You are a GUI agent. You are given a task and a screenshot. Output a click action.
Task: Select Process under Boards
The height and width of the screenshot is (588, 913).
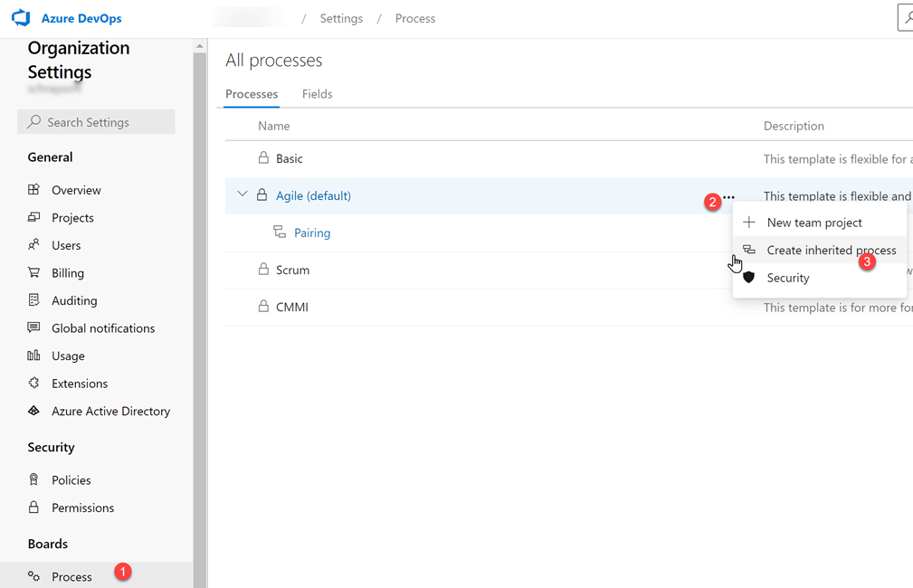pos(96,576)
